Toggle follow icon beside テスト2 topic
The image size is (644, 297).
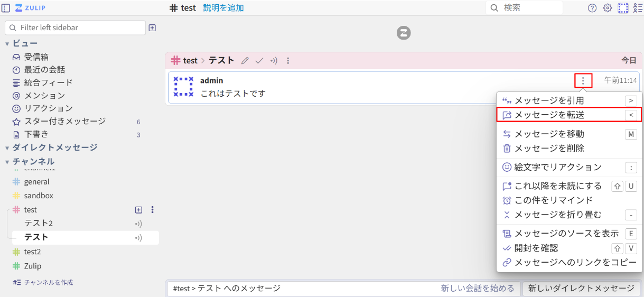(138, 224)
